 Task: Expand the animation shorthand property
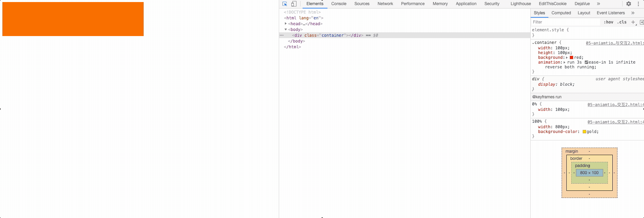click(x=564, y=62)
